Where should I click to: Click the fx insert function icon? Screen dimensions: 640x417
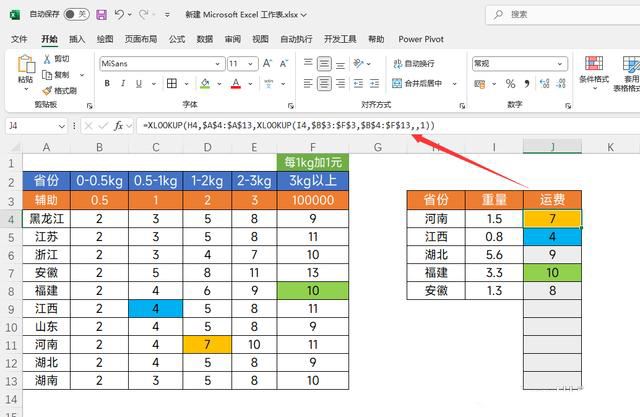[x=118, y=126]
